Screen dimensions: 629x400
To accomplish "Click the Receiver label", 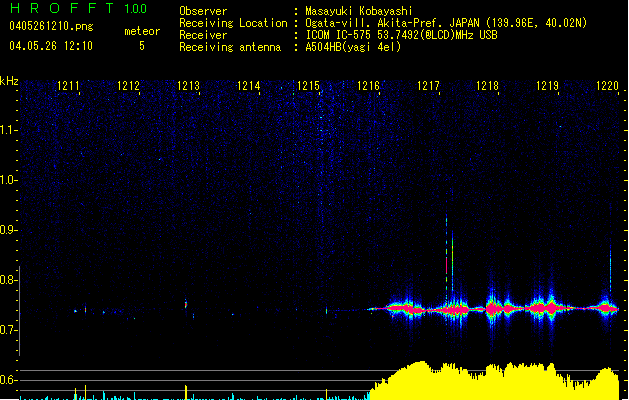I will pyautogui.click(x=203, y=35).
